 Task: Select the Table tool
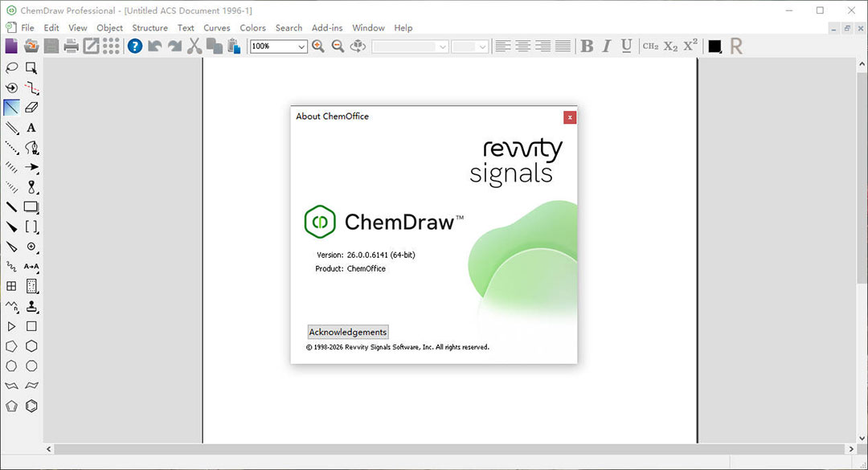[11, 286]
